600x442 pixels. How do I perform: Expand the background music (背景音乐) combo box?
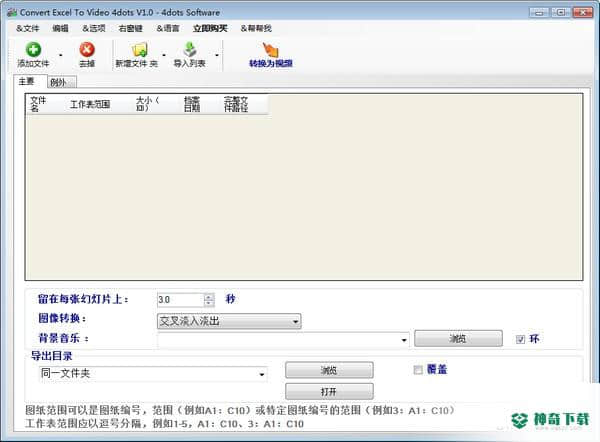(x=404, y=340)
